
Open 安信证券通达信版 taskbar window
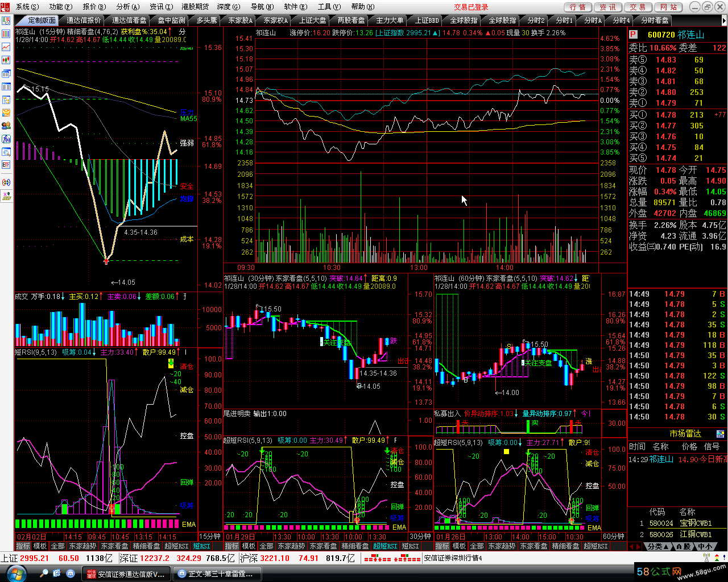pos(126,574)
